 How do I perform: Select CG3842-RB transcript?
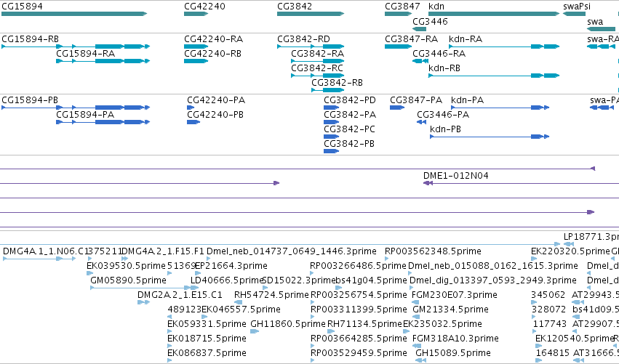click(327, 90)
